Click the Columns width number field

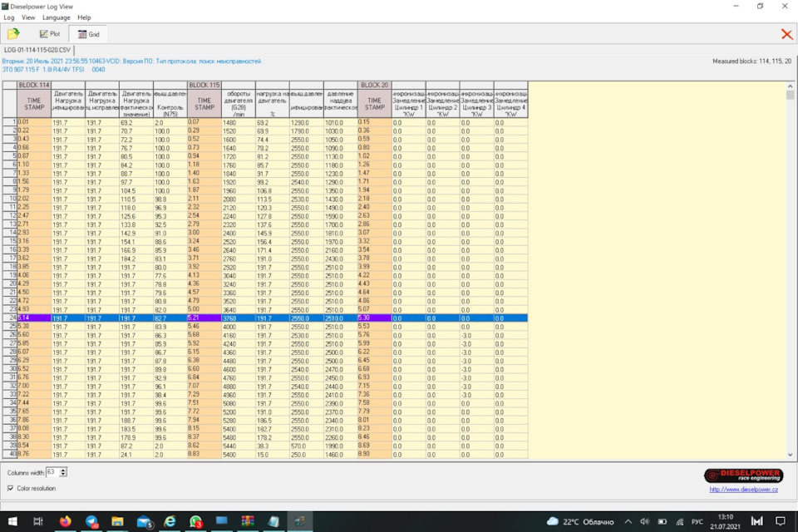click(x=52, y=472)
